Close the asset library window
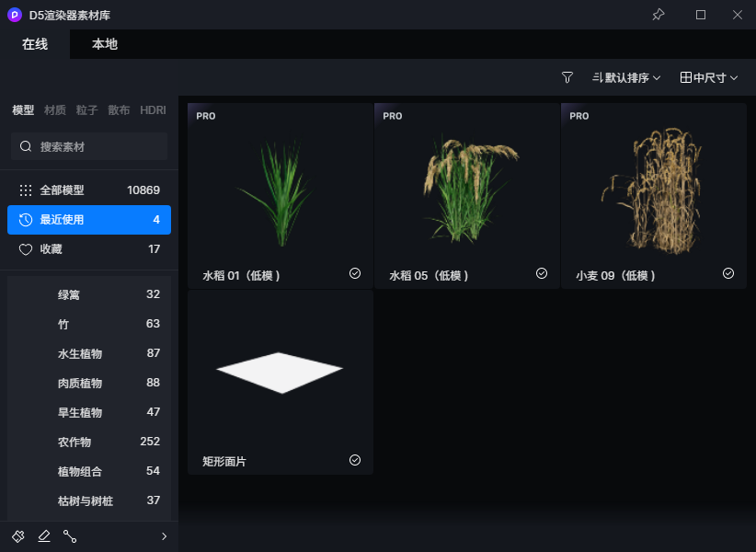The height and width of the screenshot is (552, 756). click(x=738, y=15)
